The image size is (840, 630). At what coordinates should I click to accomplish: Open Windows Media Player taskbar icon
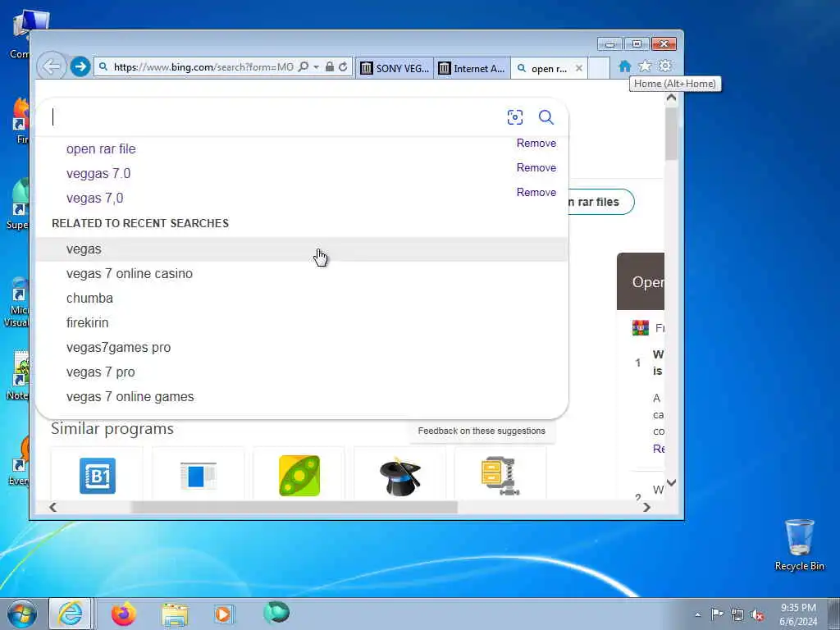point(223,614)
